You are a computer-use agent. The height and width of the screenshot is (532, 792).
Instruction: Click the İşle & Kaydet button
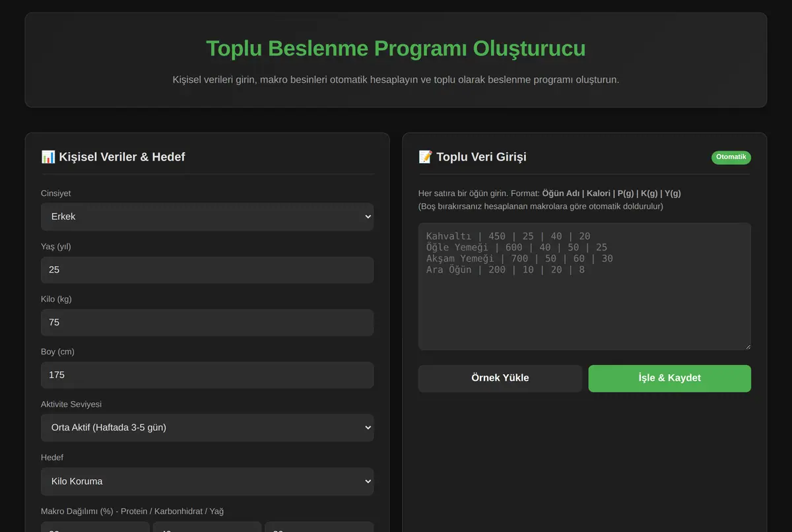tap(669, 378)
